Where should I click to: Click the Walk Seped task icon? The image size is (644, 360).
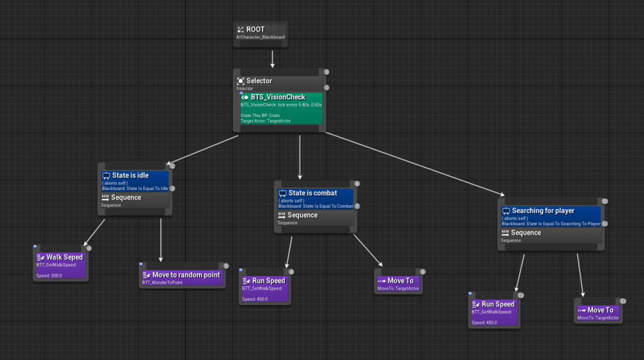click(x=41, y=257)
